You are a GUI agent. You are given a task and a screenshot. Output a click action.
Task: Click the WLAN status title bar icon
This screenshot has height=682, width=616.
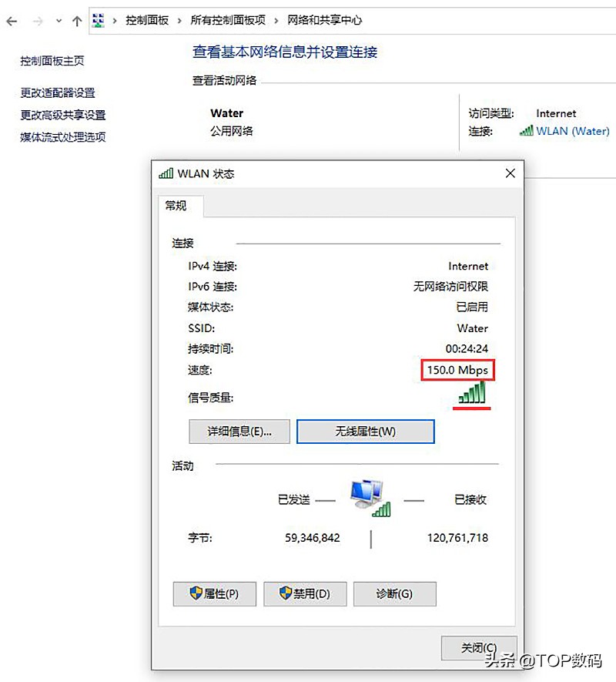click(x=166, y=173)
